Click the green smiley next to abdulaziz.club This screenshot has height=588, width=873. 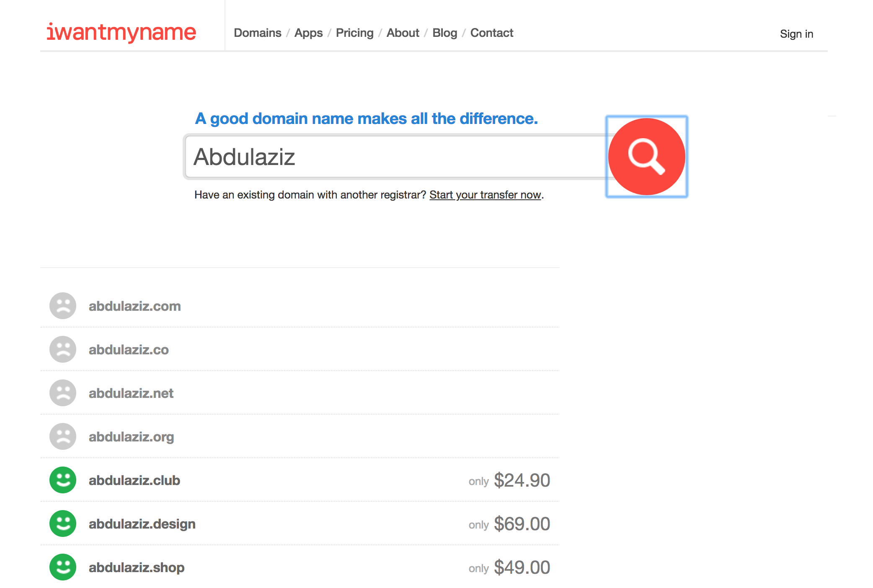[63, 480]
